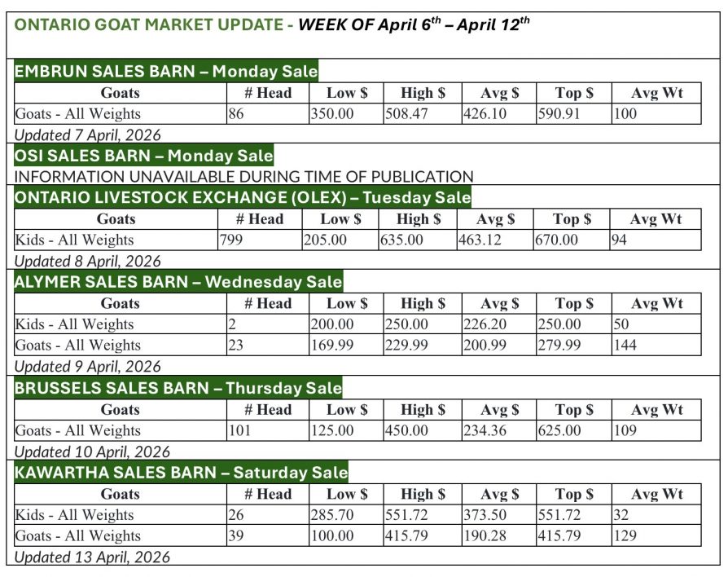Viewport: 728px width, 577px height.
Task: Click the OSI Sales Barn heading
Action: click(143, 156)
